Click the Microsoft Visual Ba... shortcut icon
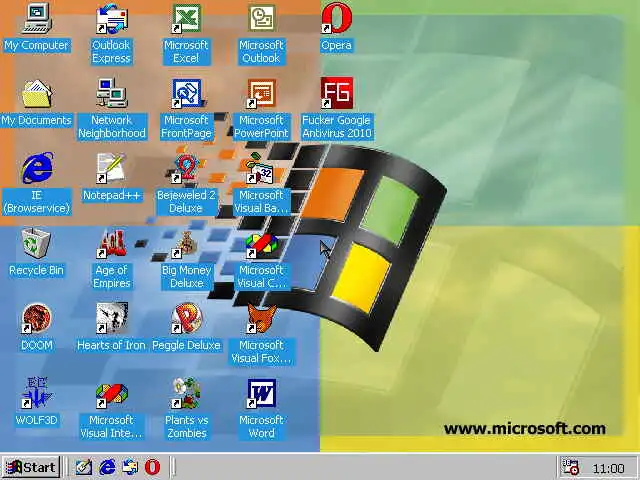The height and width of the screenshot is (480, 640). (x=260, y=168)
